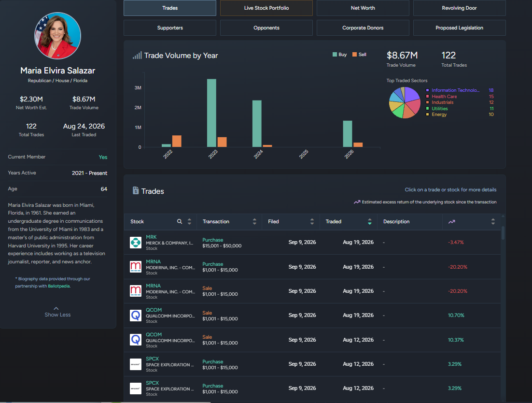Open the MRK ticker link
The height and width of the screenshot is (403, 532).
click(x=151, y=237)
